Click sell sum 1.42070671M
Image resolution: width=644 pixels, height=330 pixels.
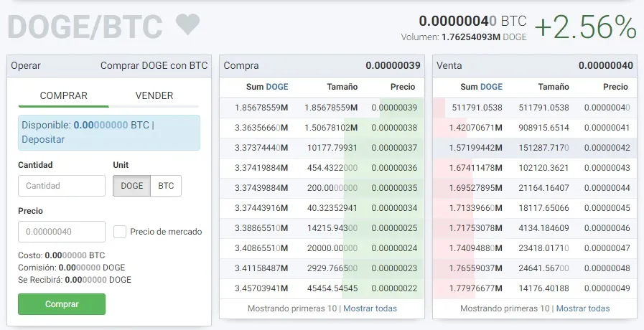point(475,128)
